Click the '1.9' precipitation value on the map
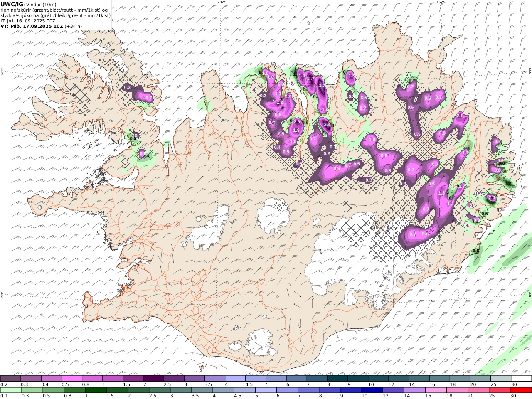The image size is (532, 399). click(302, 76)
